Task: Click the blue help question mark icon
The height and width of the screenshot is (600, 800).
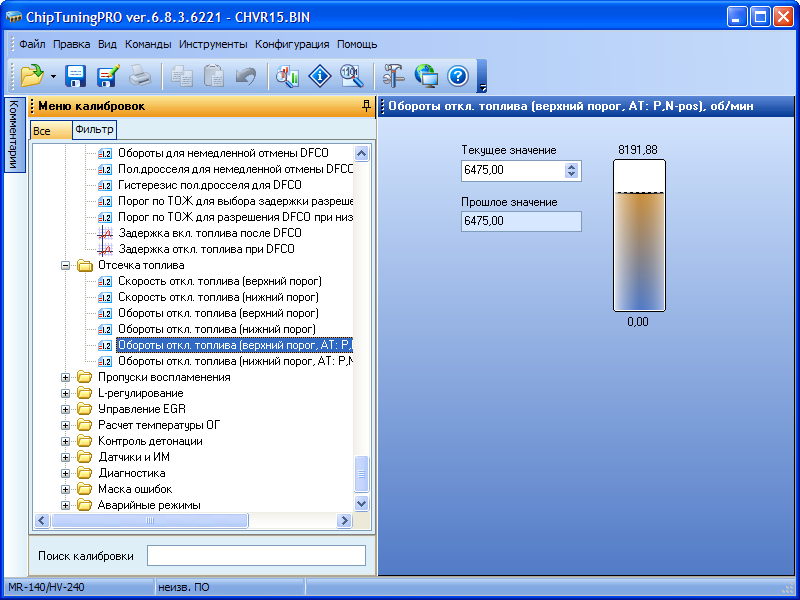Action: point(458,76)
